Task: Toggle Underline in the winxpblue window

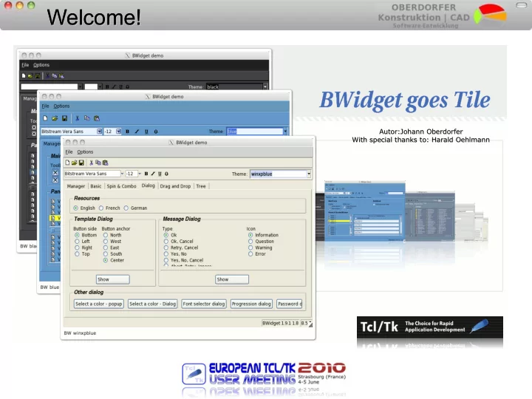Action: 160,174
